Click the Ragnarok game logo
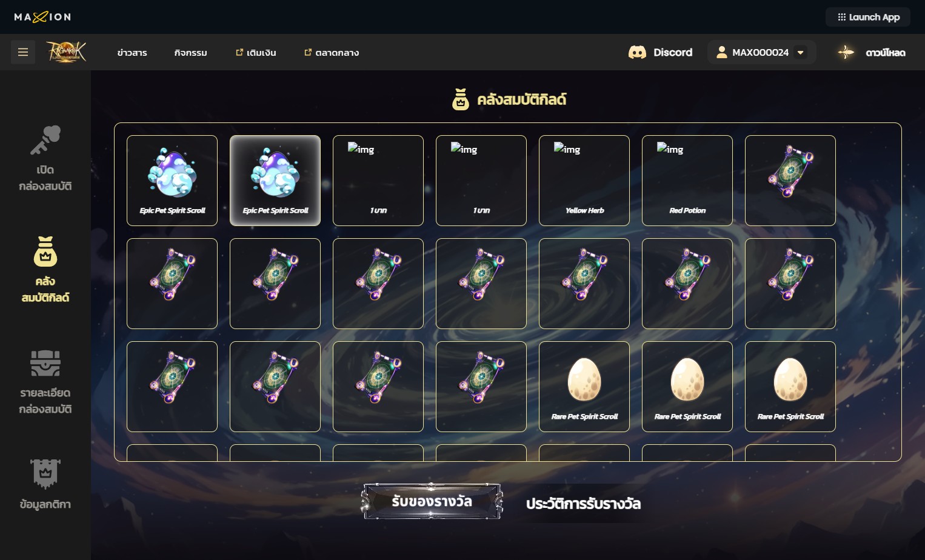Screen dimensions: 925x560 (66, 52)
